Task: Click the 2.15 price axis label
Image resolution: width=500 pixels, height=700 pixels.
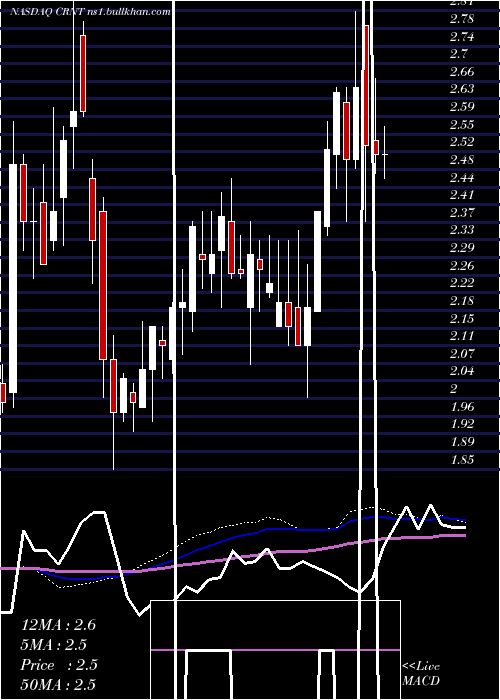Action: click(462, 318)
